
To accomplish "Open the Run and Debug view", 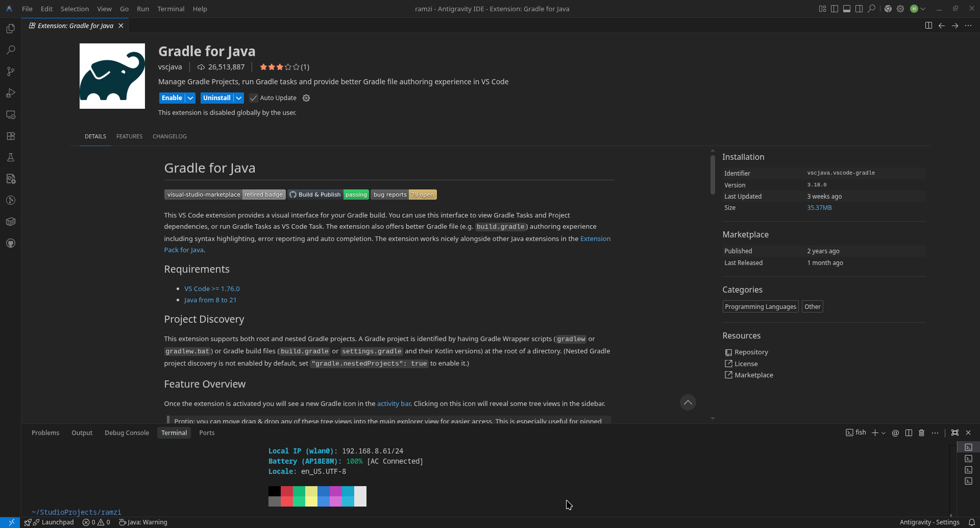I will coord(10,93).
